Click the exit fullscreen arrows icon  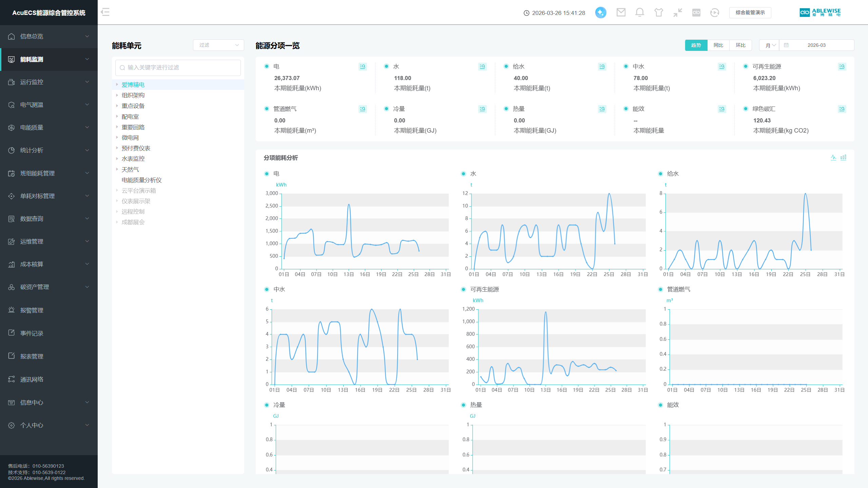677,13
